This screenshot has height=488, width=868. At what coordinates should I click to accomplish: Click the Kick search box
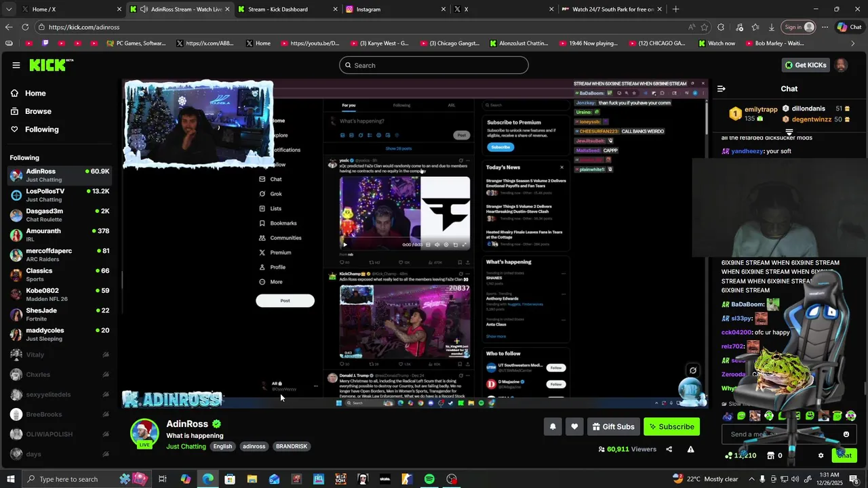pyautogui.click(x=434, y=65)
